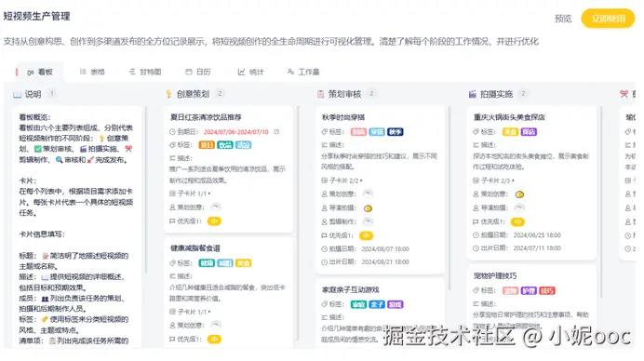This screenshot has width=644, height=361.
Task: Click 策划创意 avatar on 夏日红茶 card
Action: pyautogui.click(x=216, y=207)
